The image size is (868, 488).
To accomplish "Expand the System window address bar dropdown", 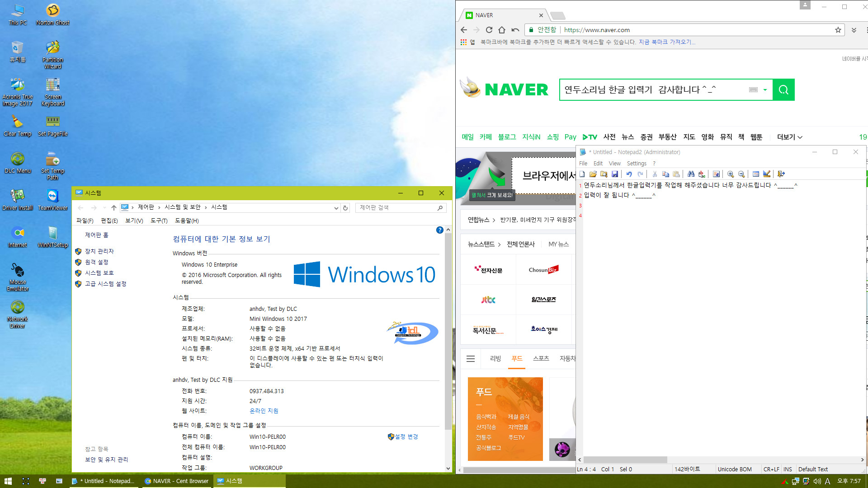I will (336, 208).
